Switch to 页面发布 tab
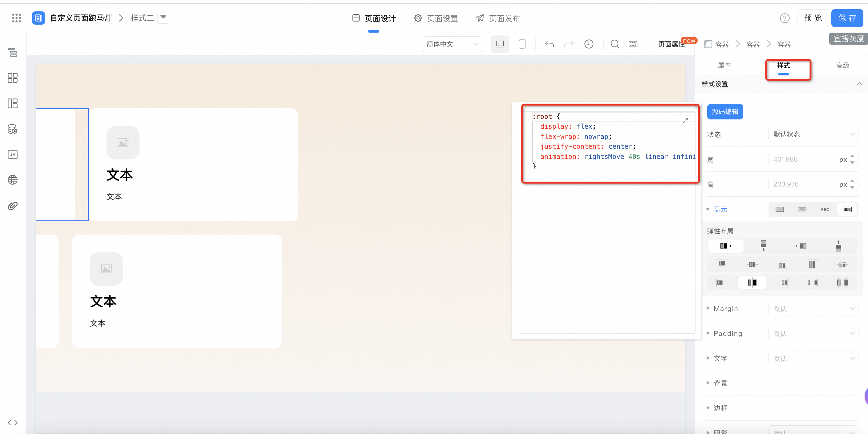This screenshot has width=868, height=434. (498, 18)
